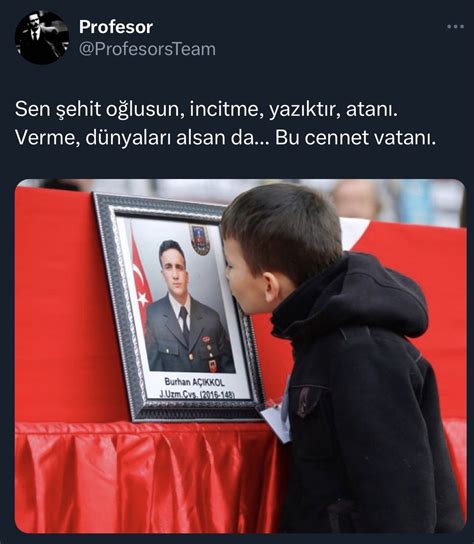The width and height of the screenshot is (474, 544).
Task: Open the @ProfesorsTeam handle link
Action: (x=147, y=49)
